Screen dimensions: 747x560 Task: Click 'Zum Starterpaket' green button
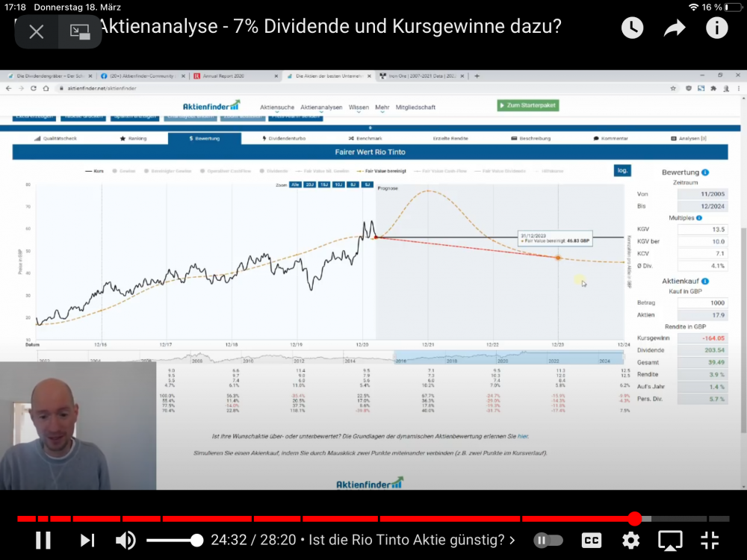(528, 105)
